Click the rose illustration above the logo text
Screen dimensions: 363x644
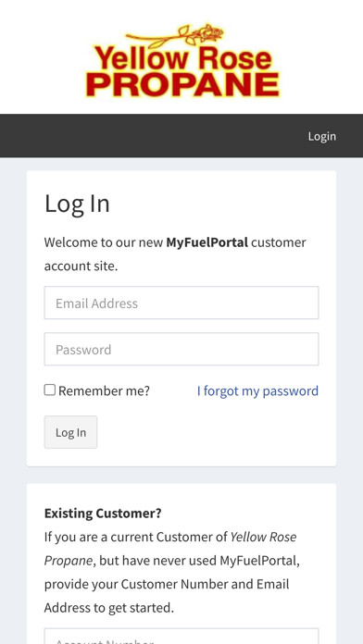175,35
